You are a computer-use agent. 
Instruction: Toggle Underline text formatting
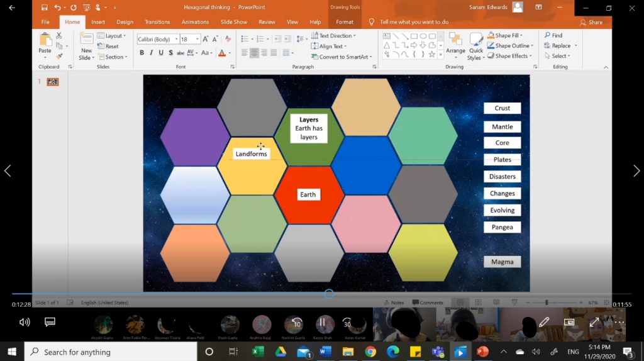pyautogui.click(x=161, y=53)
